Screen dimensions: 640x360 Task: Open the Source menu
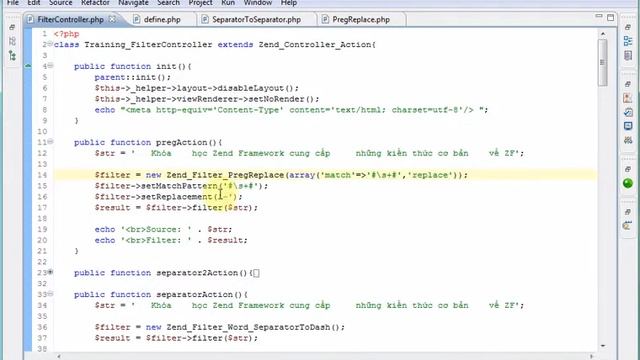coord(60,3)
